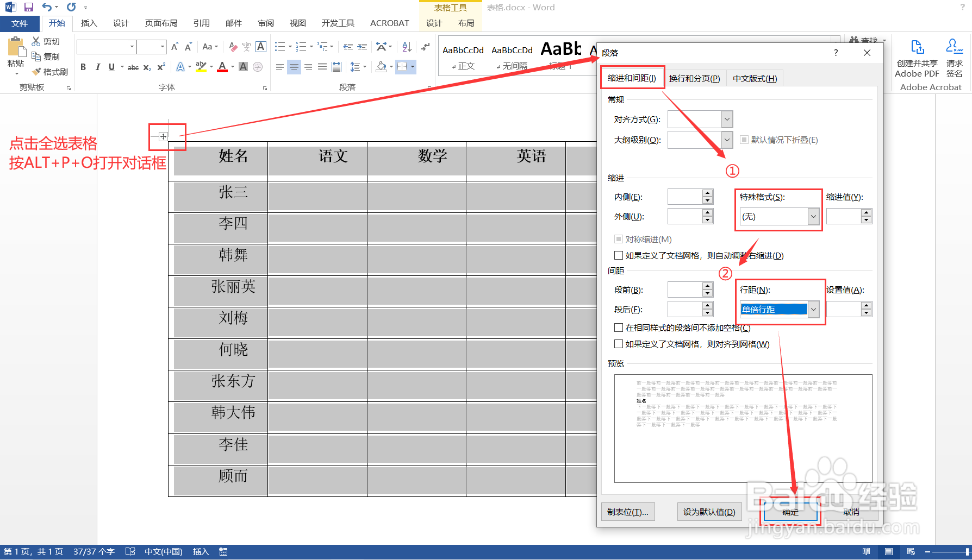Viewport: 972px width, 560px height.
Task: Open the 插入 ribbon tab
Action: pyautogui.click(x=89, y=23)
